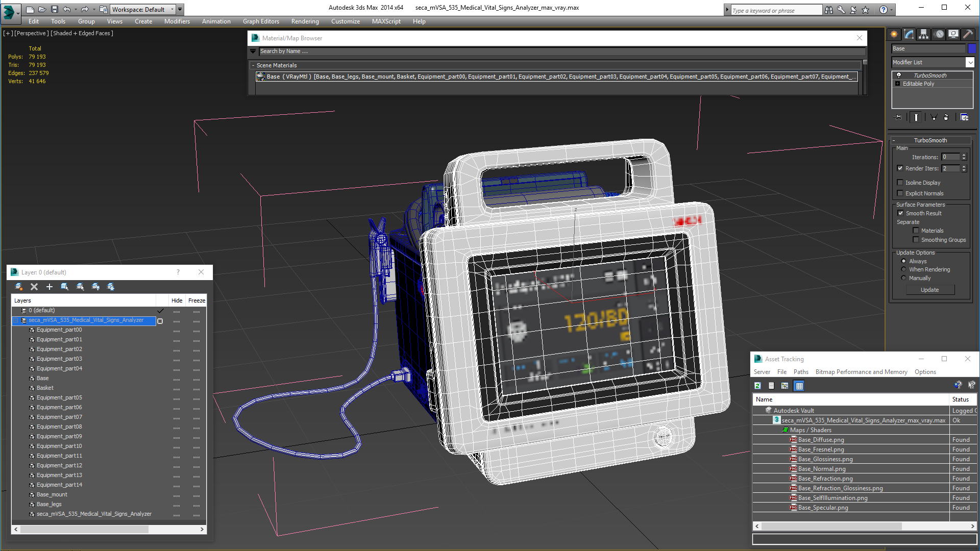The image size is (980, 551).
Task: Open the undo history dropdown arrow
Action: tap(76, 9)
